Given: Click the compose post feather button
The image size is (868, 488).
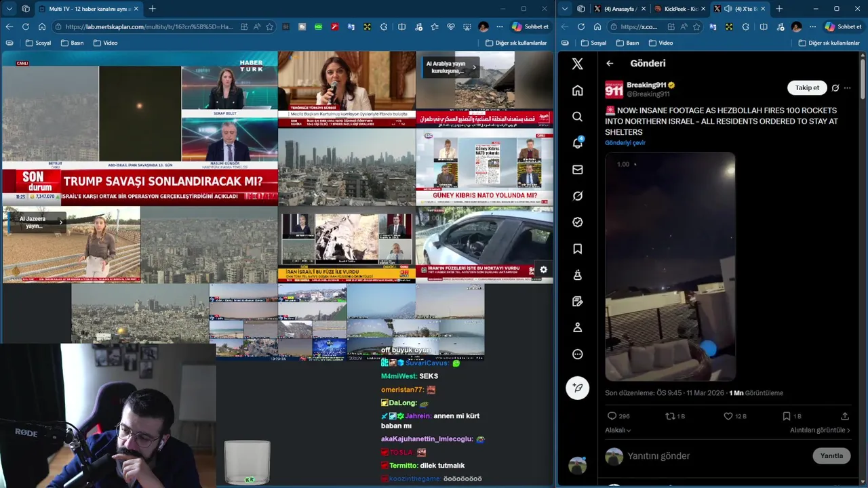Looking at the screenshot, I should click(577, 388).
